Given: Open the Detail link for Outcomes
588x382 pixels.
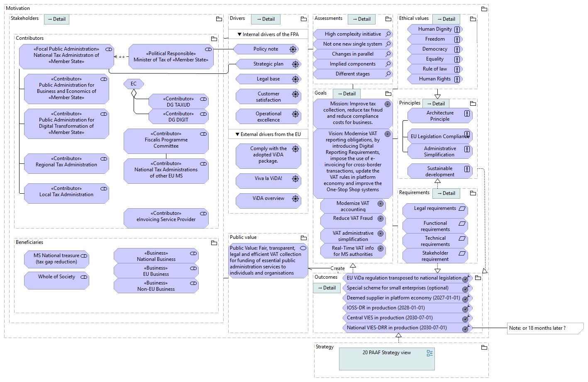Looking at the screenshot, I should 327,288.
